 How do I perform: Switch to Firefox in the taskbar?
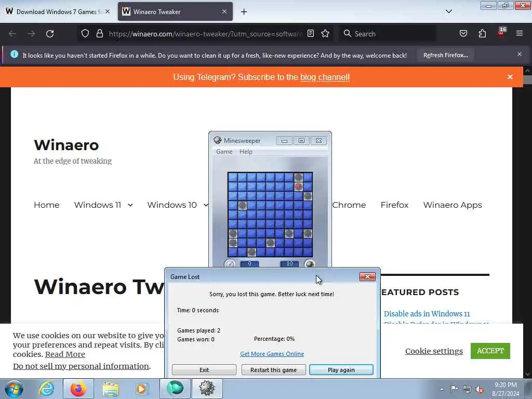tap(78, 389)
